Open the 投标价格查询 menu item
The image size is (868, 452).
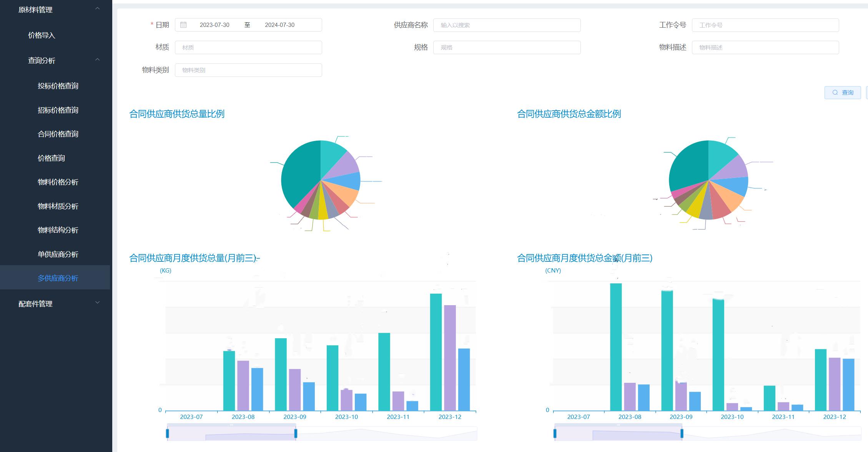click(58, 86)
